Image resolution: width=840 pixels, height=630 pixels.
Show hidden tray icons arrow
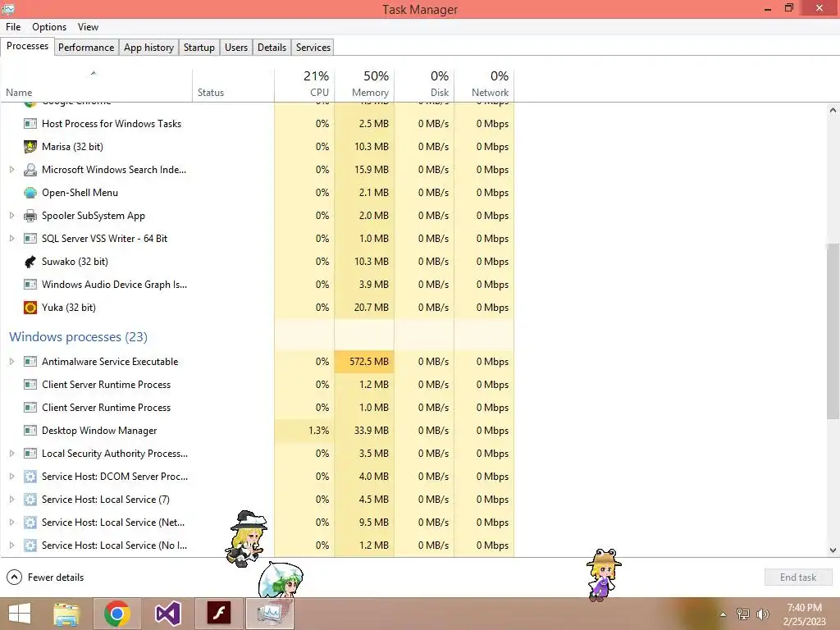point(724,614)
